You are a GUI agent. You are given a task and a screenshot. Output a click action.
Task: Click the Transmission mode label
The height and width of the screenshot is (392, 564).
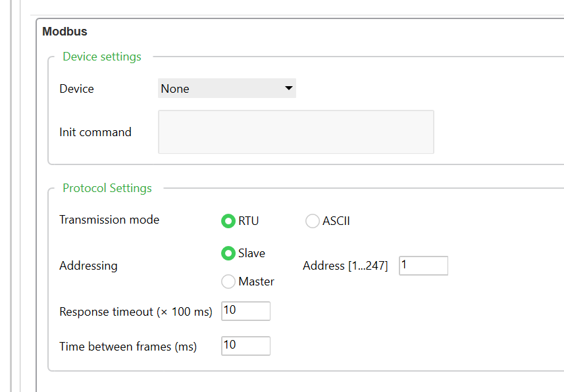coord(109,220)
